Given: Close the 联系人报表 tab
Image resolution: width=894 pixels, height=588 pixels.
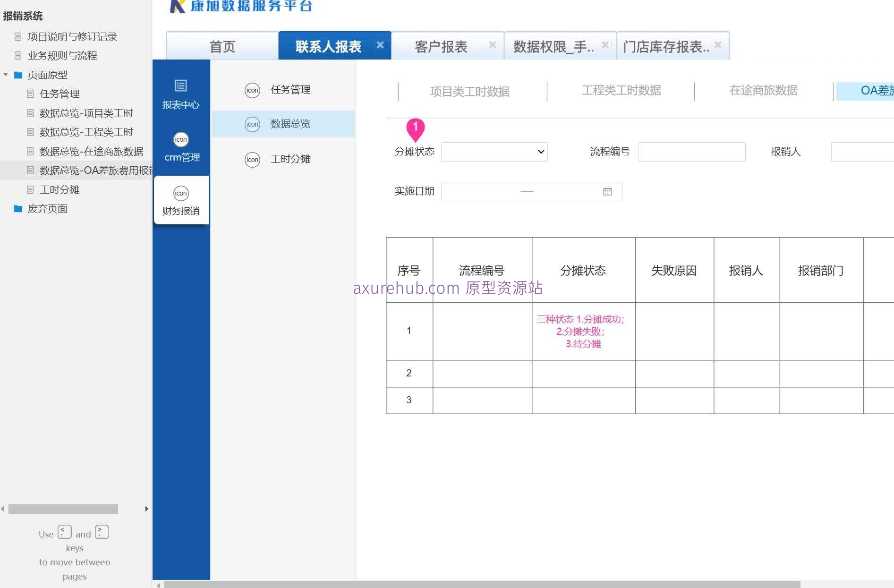Looking at the screenshot, I should click(380, 45).
